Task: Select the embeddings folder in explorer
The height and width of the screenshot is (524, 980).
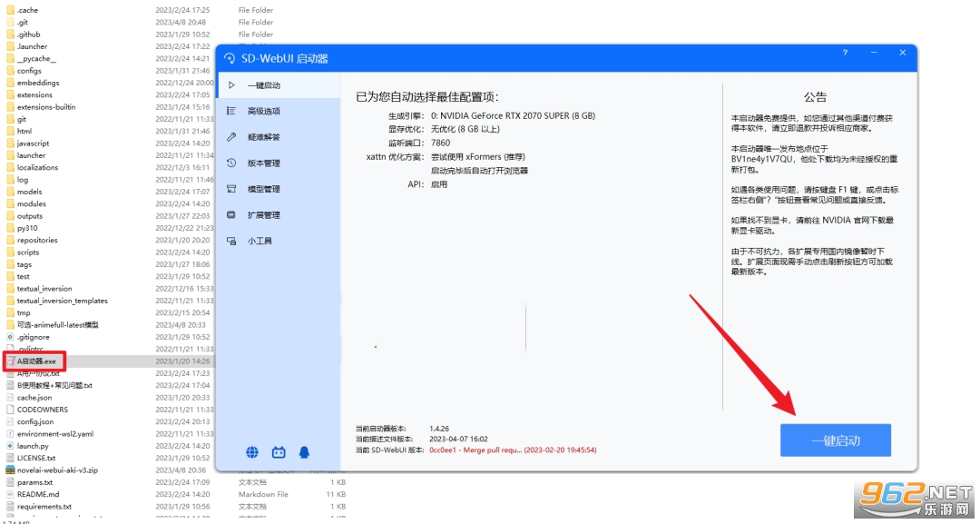Action: [x=38, y=83]
